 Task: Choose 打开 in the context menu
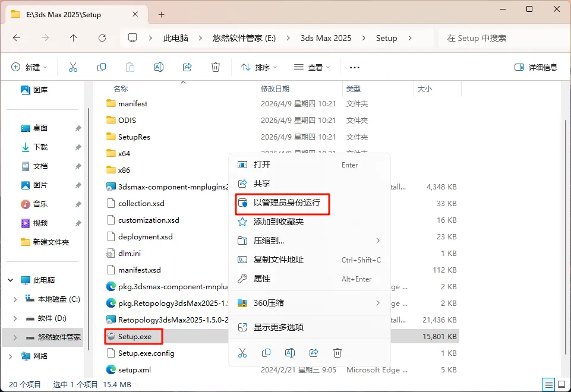(x=309, y=165)
